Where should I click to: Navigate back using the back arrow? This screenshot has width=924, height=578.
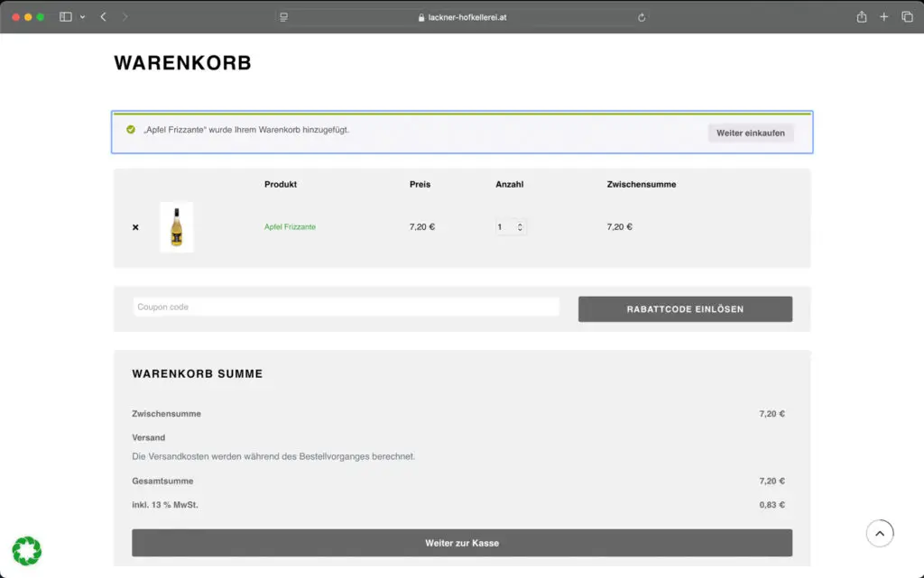102,16
